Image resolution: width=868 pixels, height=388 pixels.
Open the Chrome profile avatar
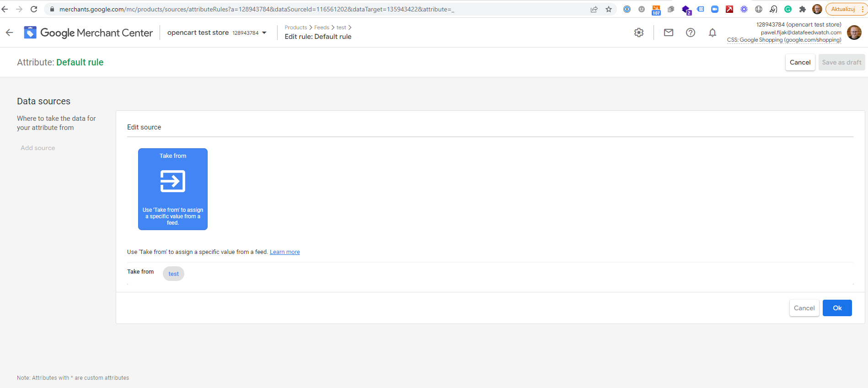817,9
